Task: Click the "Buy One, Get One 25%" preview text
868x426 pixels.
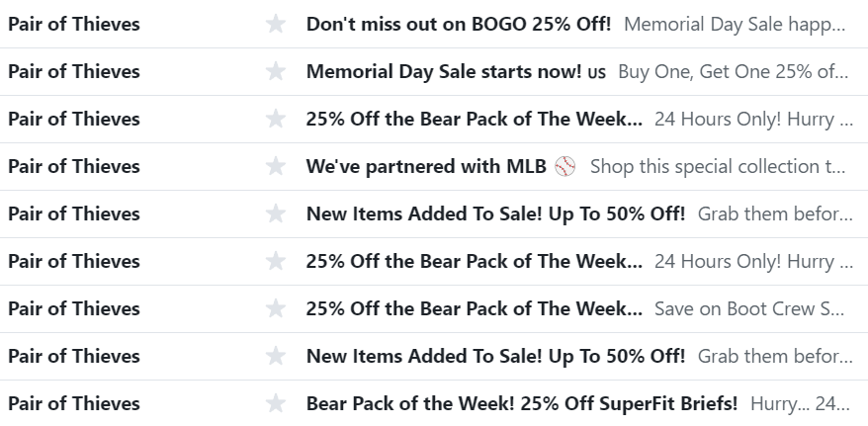Action: pyautogui.click(x=733, y=71)
